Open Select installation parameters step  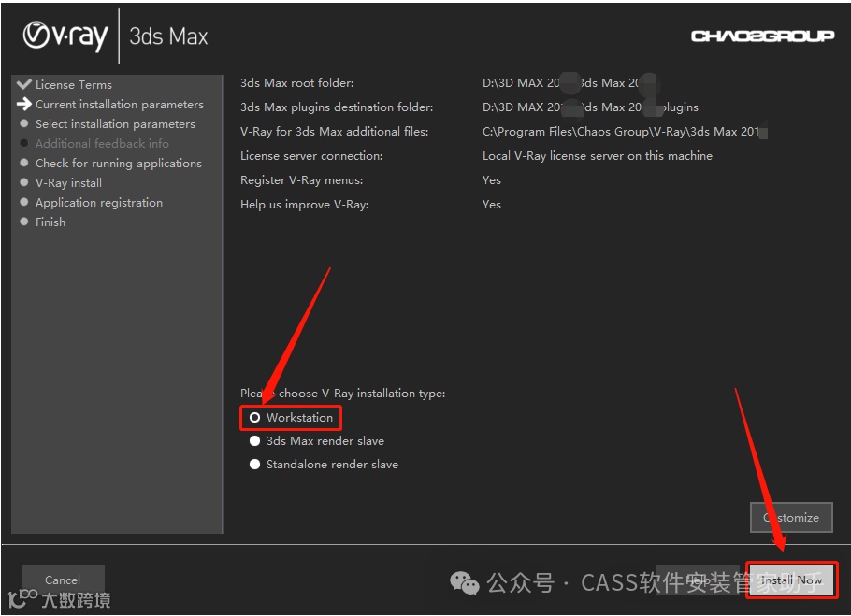click(x=115, y=124)
